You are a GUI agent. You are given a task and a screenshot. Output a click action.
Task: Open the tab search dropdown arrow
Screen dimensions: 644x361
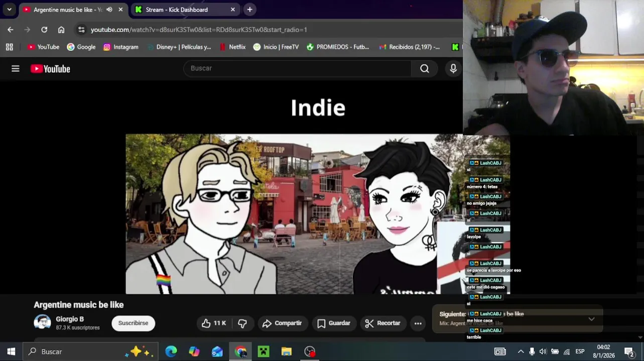9,10
